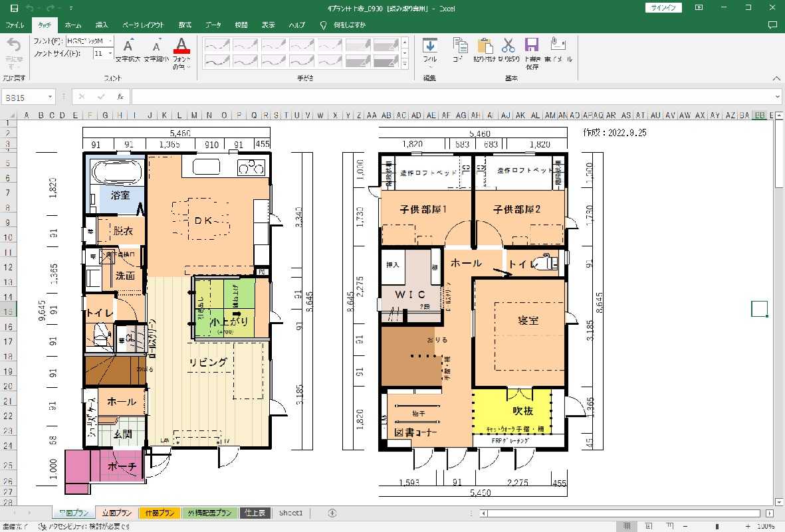Click the 何をしますか search box
Screen dimensions: 785x532
point(350,25)
